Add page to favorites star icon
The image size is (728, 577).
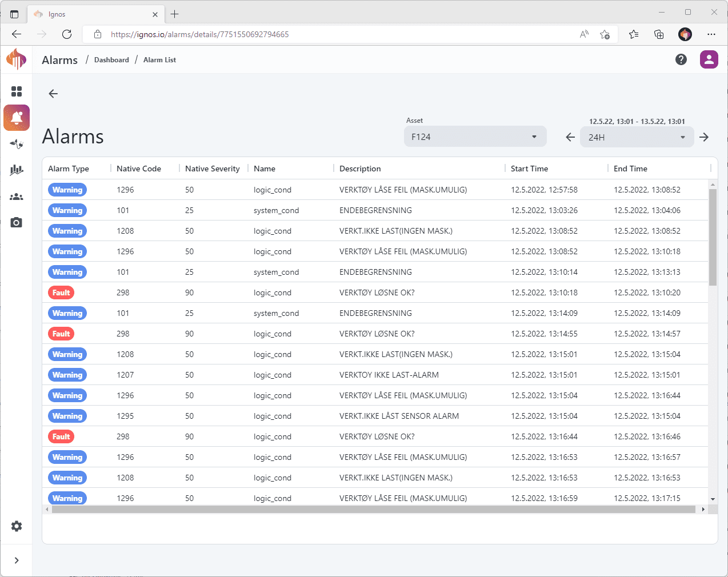605,34
